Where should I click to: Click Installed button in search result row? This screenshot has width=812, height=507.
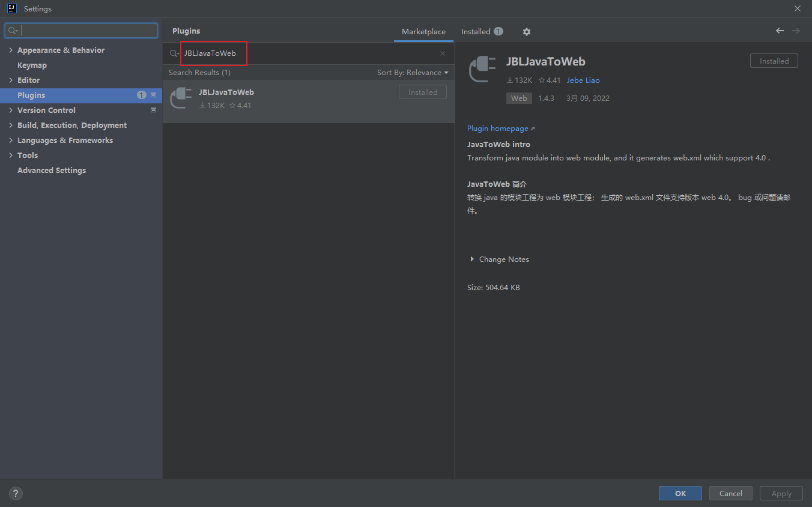pyautogui.click(x=423, y=92)
